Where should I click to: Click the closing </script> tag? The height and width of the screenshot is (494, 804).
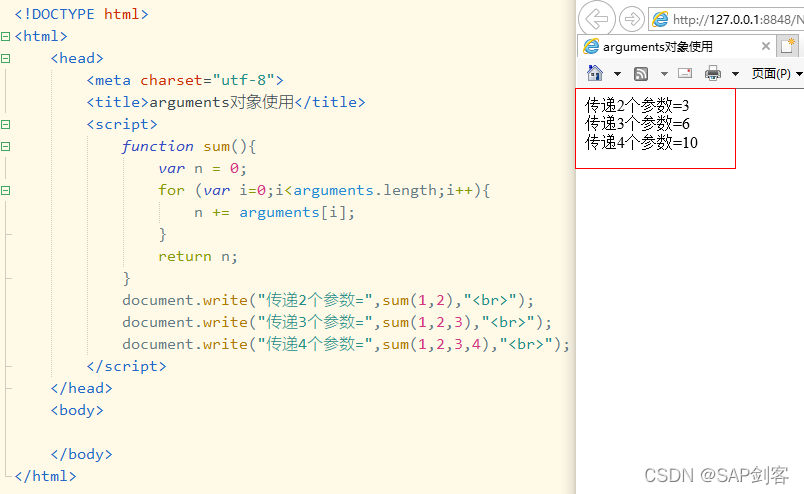click(x=127, y=366)
